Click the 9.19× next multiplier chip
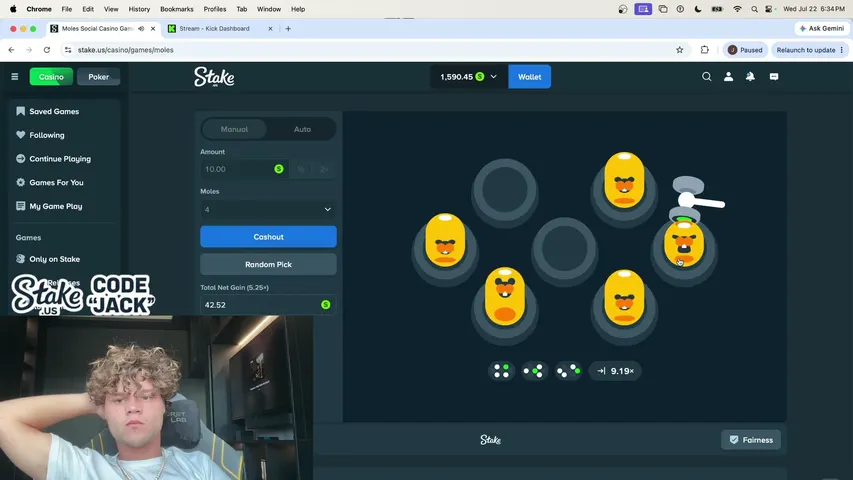This screenshot has height=480, width=853. tap(615, 371)
